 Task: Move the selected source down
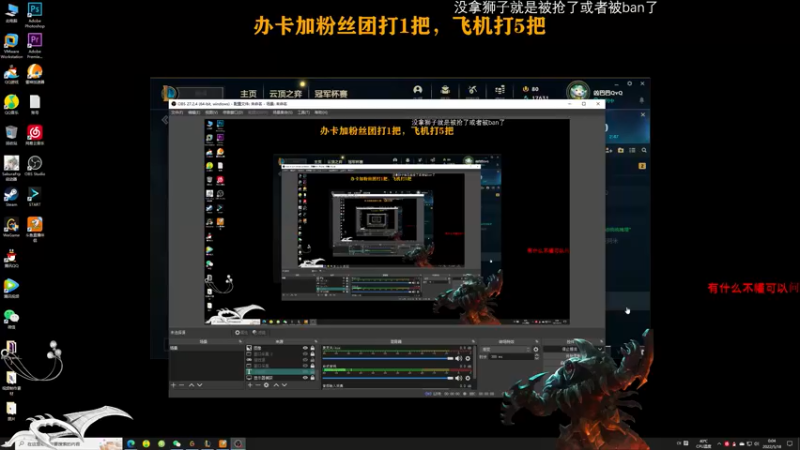click(284, 385)
